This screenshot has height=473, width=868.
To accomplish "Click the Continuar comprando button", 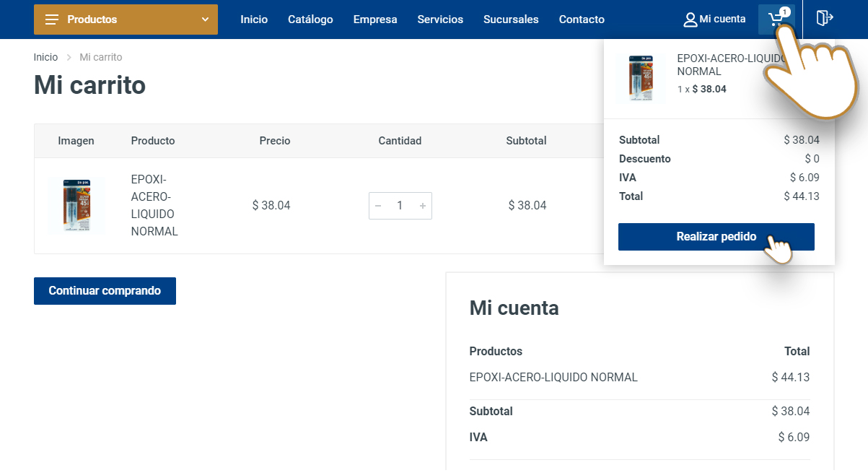I will [x=105, y=291].
